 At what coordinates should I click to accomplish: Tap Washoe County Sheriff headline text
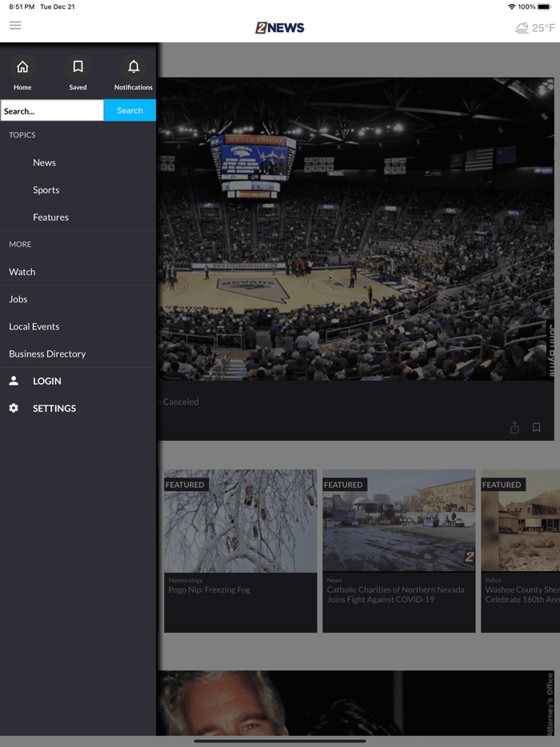(522, 594)
